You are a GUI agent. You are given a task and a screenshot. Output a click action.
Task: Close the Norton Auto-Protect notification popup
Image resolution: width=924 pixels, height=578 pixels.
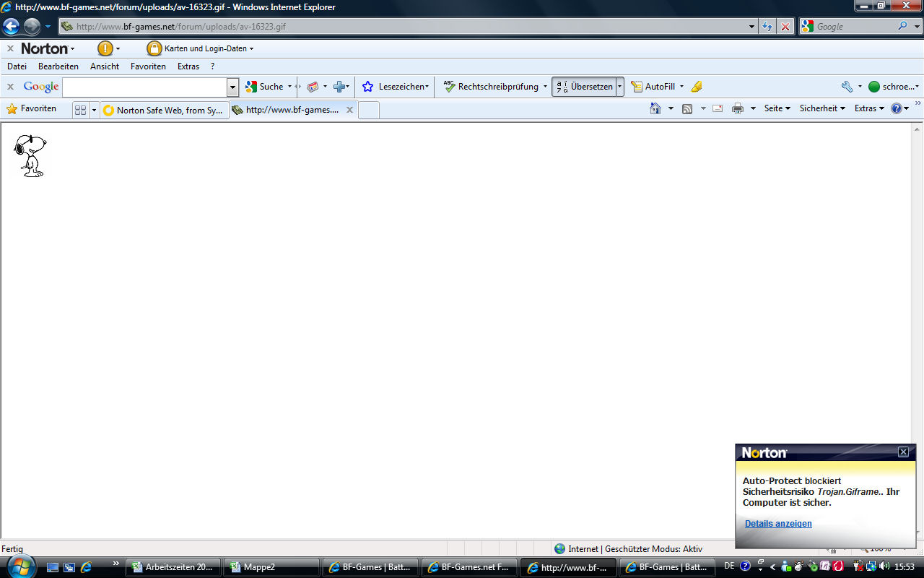point(903,452)
